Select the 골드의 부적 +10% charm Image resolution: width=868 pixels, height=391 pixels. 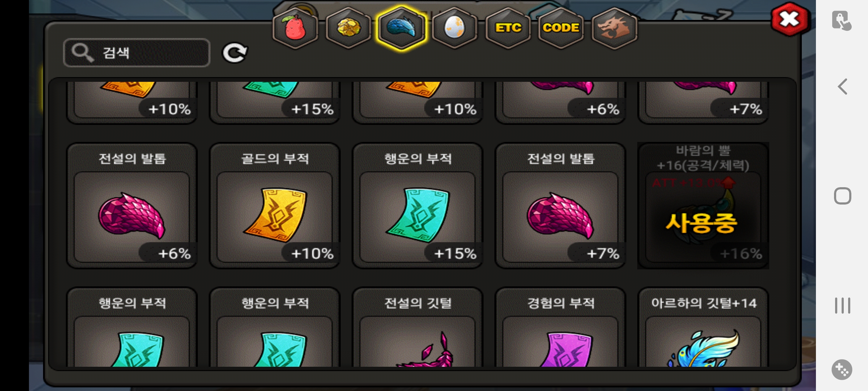tap(275, 206)
